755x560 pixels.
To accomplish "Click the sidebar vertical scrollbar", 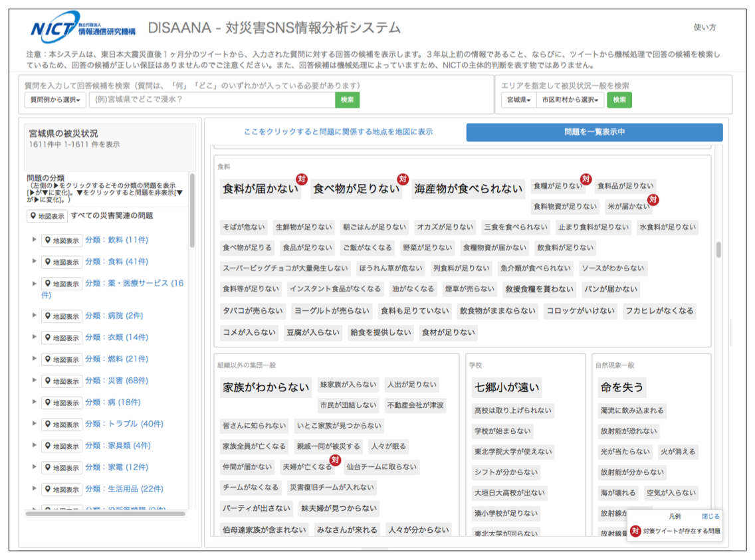I will 192,211.
